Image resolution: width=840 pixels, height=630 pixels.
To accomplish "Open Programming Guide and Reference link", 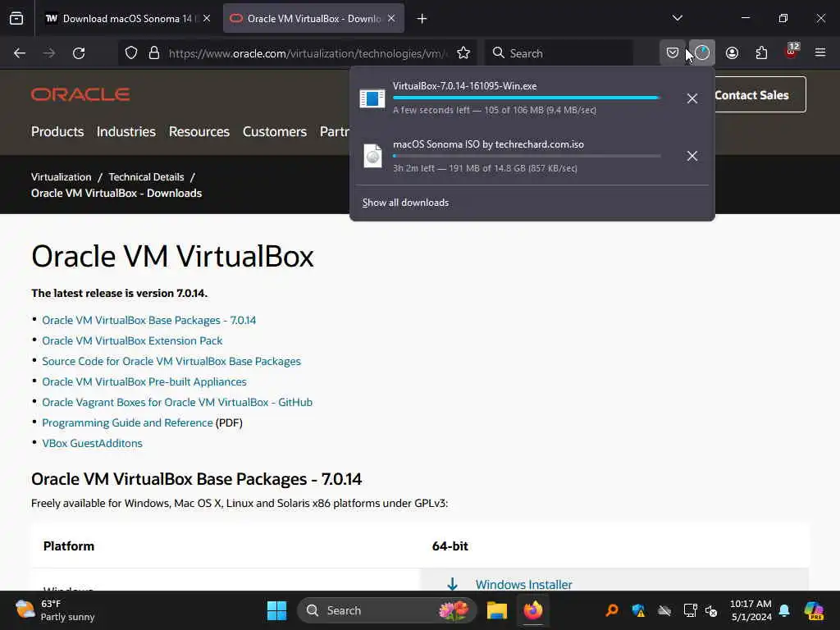I will [x=127, y=422].
